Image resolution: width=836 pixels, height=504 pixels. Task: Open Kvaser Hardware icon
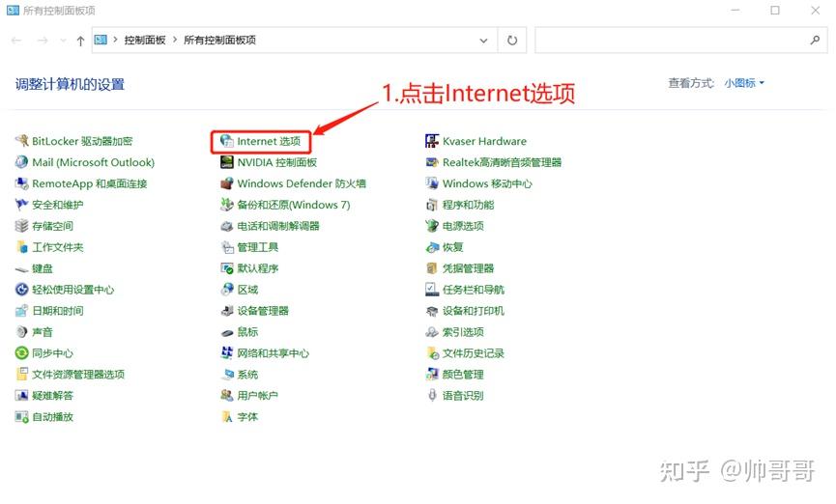tap(432, 141)
